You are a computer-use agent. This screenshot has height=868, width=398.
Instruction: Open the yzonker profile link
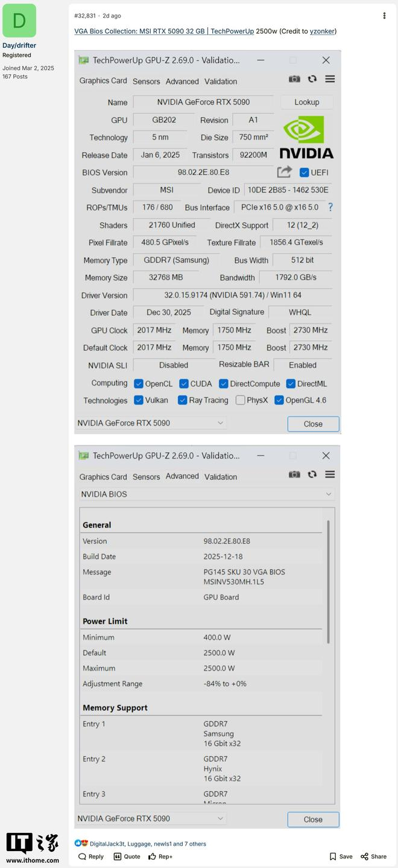click(322, 31)
